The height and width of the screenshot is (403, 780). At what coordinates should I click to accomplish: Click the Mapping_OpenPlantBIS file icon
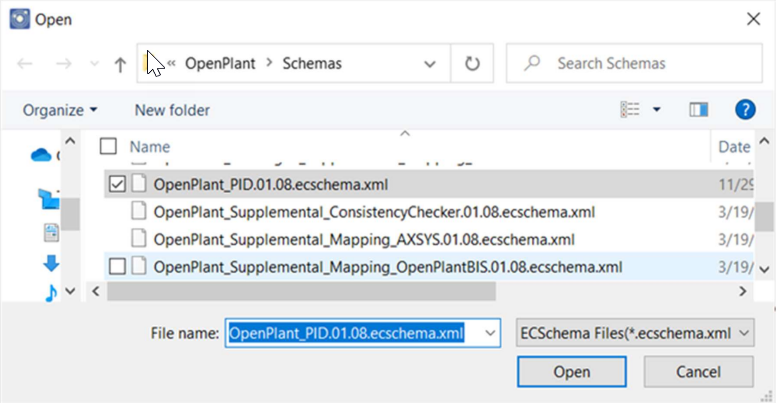pyautogui.click(x=139, y=267)
